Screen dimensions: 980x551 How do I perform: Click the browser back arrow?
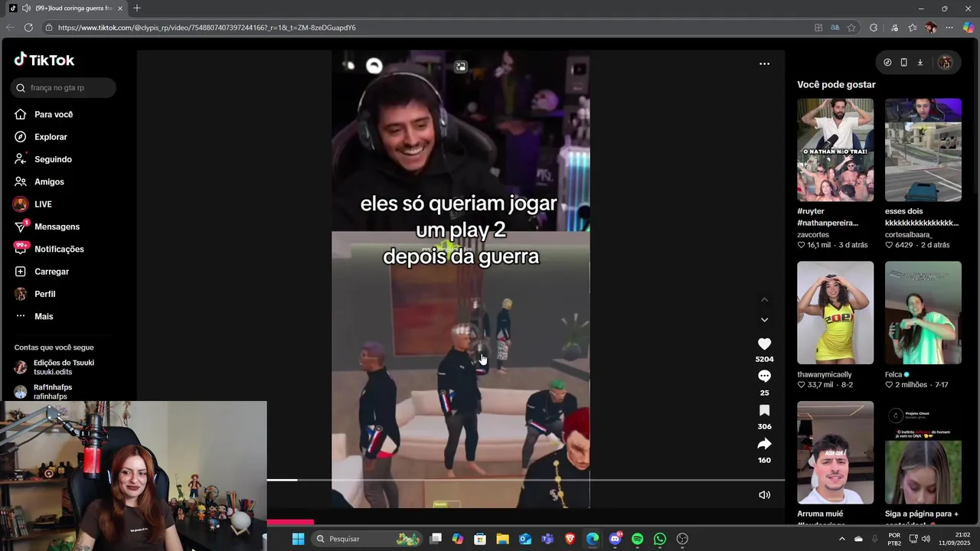click(x=10, y=28)
